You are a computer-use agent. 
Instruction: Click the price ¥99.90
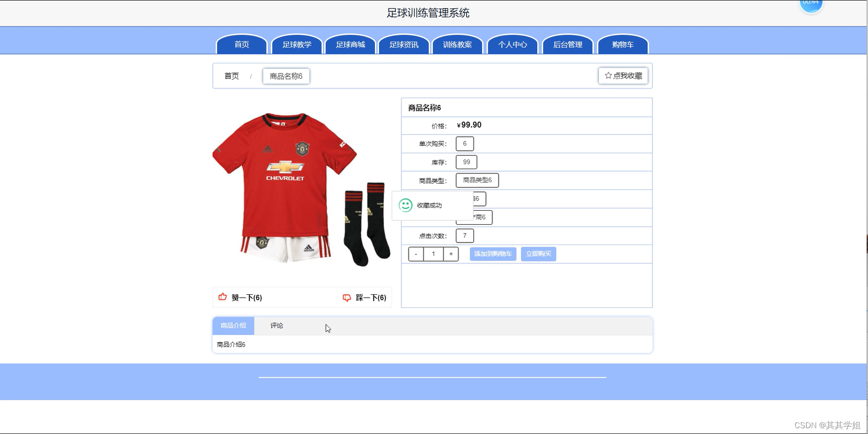point(469,125)
